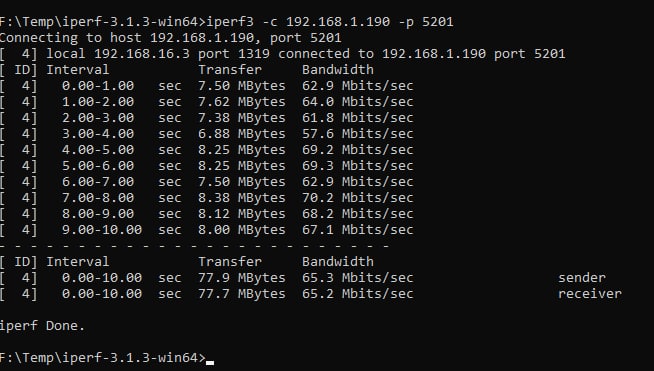The width and height of the screenshot is (654, 371).
Task: Click the first Bandwidth column header
Action: [x=338, y=70]
